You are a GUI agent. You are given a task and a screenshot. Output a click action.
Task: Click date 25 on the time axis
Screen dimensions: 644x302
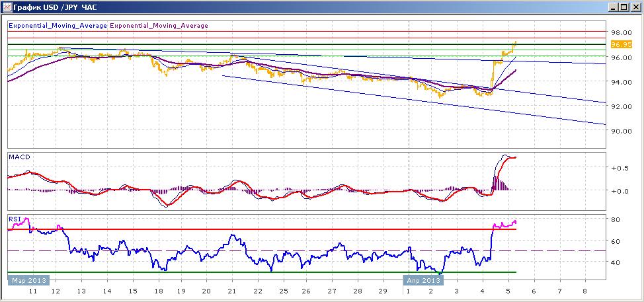click(x=284, y=291)
